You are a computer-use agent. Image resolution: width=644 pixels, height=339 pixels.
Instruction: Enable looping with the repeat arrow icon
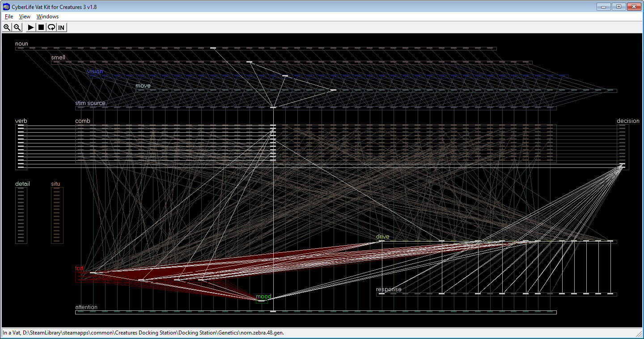(x=51, y=27)
